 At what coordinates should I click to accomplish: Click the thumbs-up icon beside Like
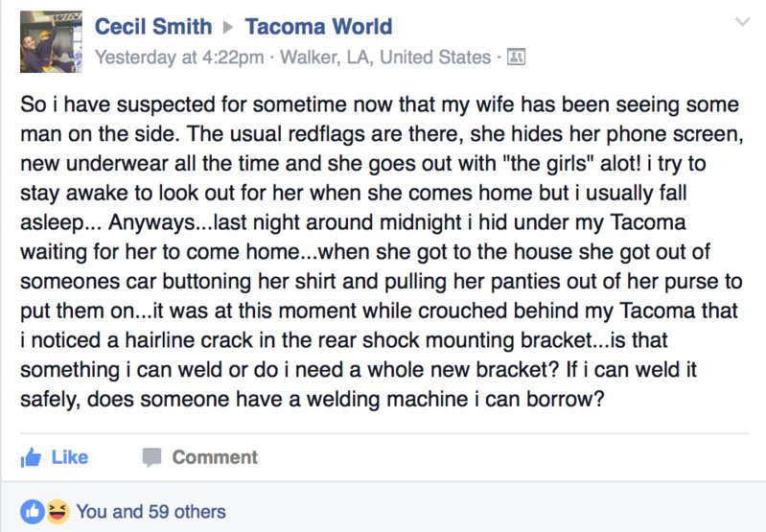pos(31,458)
